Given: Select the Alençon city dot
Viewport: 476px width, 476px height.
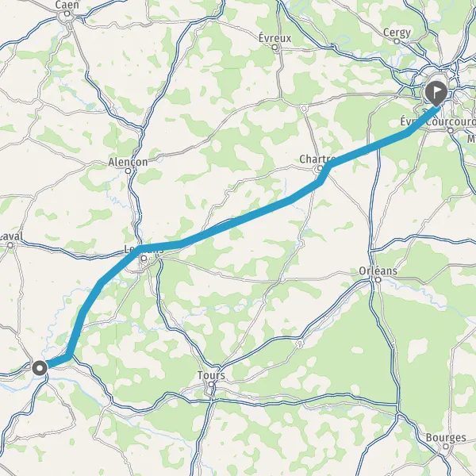Looking at the screenshot, I should click(128, 171).
